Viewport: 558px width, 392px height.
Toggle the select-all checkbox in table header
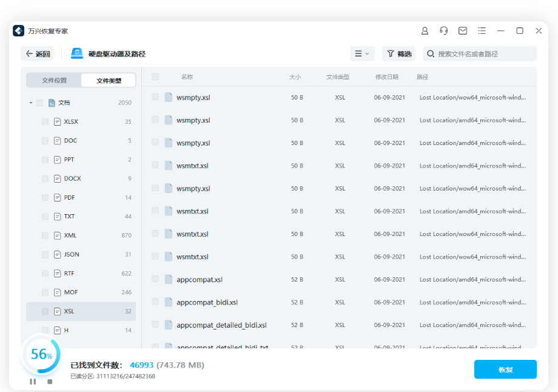click(154, 77)
